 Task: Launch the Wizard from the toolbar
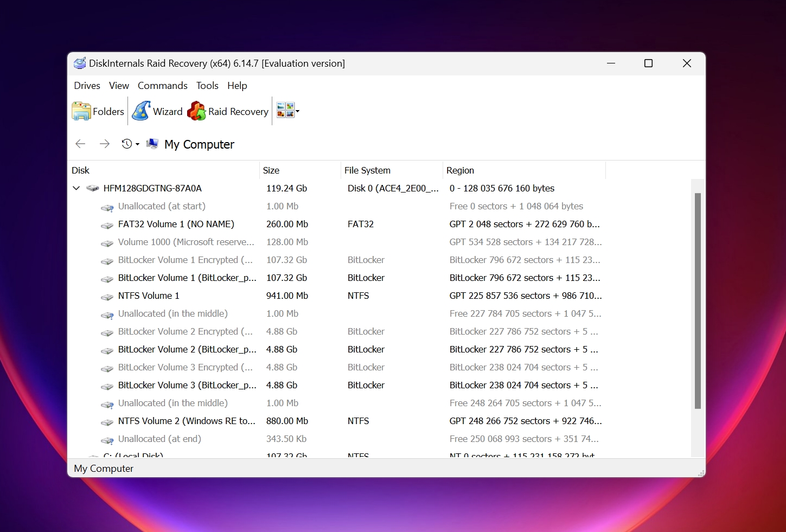tap(157, 111)
